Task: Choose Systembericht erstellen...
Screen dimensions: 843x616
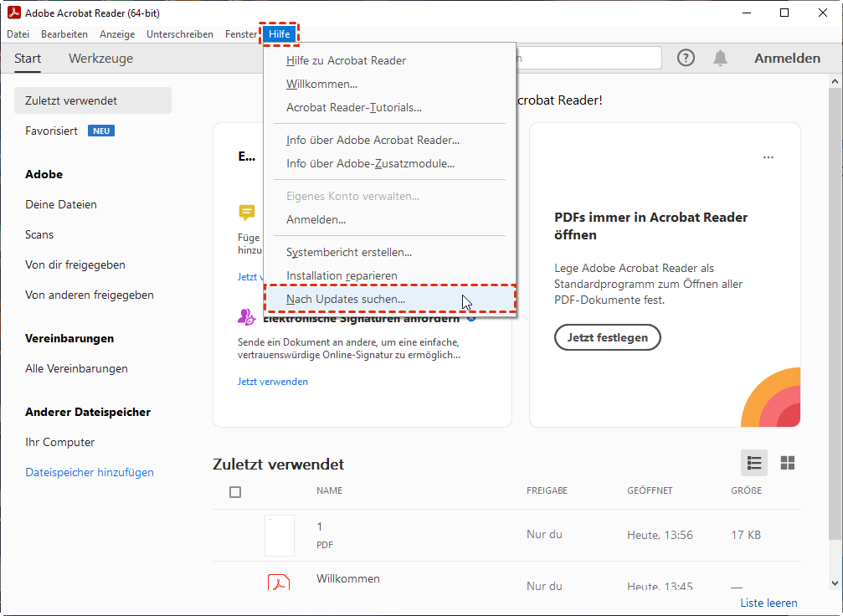Action: coord(390,252)
